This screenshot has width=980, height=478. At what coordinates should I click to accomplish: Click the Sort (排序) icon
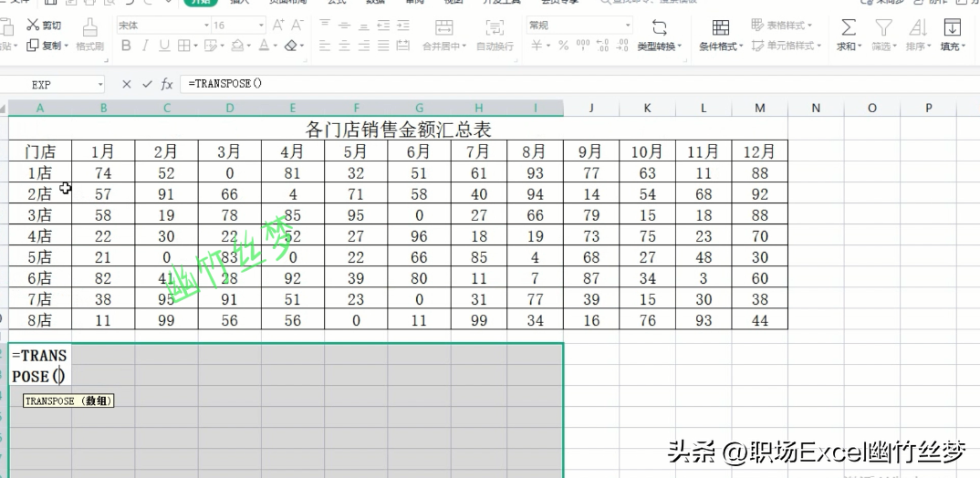pyautogui.click(x=918, y=27)
